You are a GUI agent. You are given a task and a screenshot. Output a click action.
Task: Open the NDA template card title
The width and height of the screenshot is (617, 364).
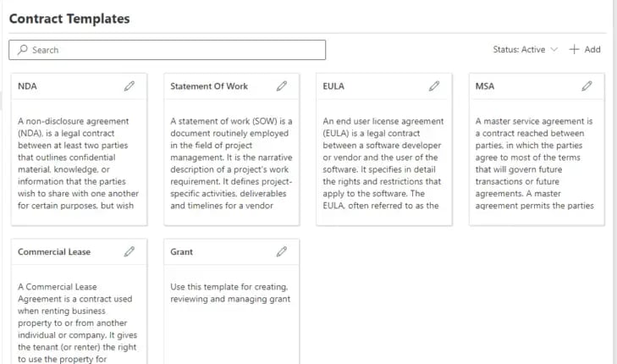click(27, 86)
